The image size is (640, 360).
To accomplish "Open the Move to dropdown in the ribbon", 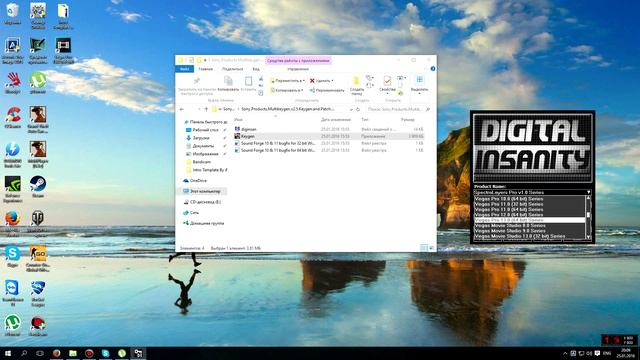I will pos(287,81).
